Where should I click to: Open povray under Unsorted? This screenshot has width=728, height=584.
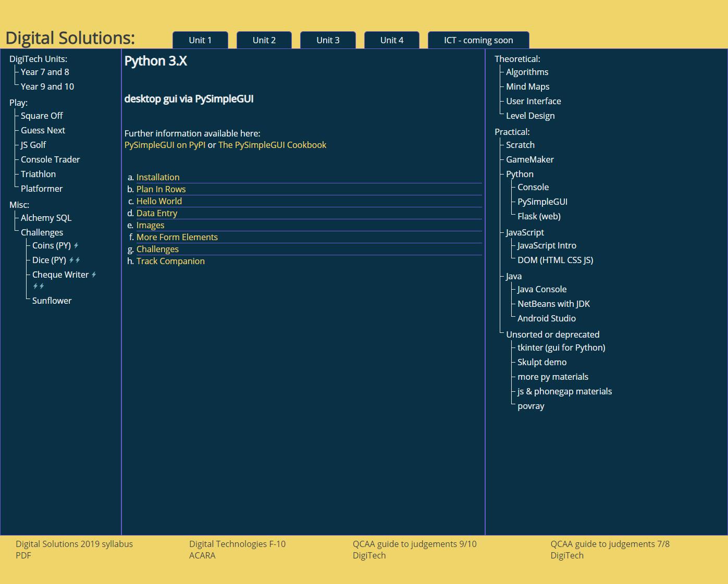(530, 406)
